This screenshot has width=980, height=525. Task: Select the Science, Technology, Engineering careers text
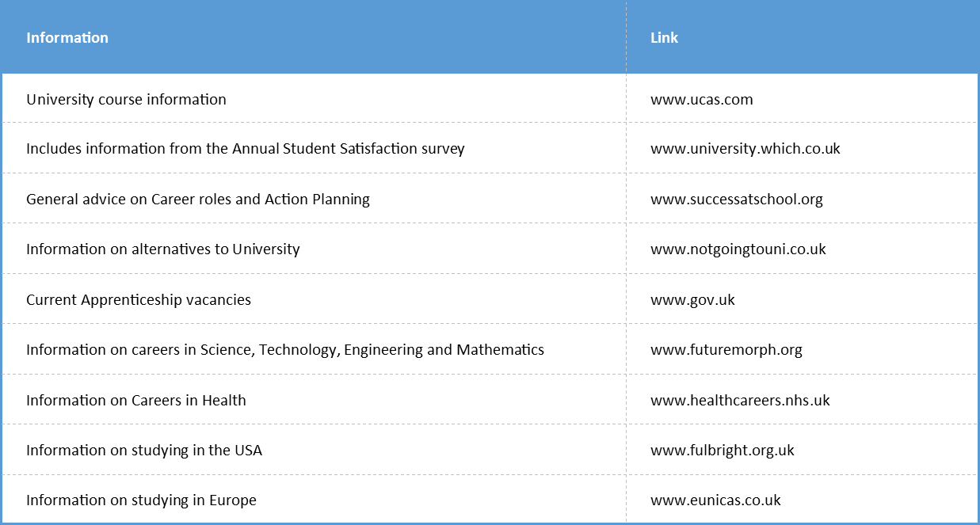pos(285,350)
